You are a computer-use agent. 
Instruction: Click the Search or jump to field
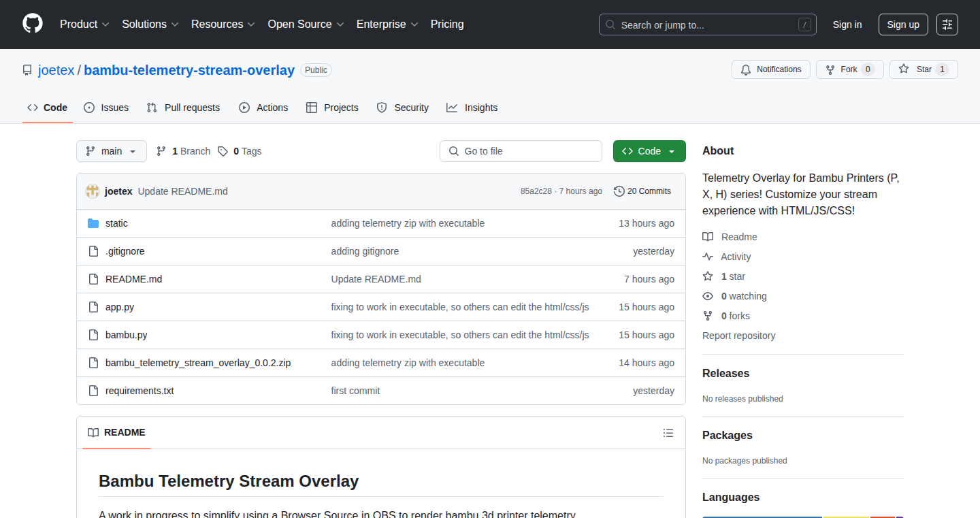click(x=708, y=25)
